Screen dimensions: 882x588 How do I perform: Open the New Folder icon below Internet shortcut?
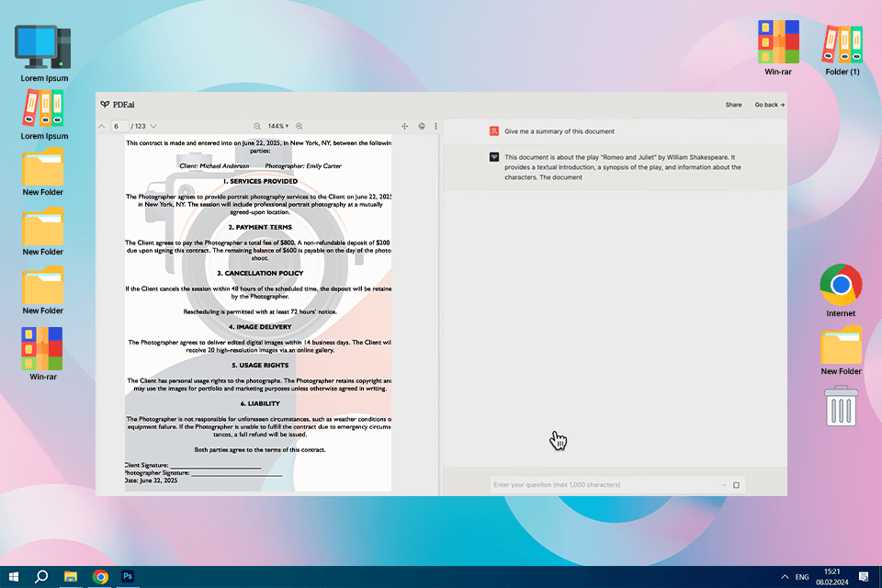pos(841,350)
